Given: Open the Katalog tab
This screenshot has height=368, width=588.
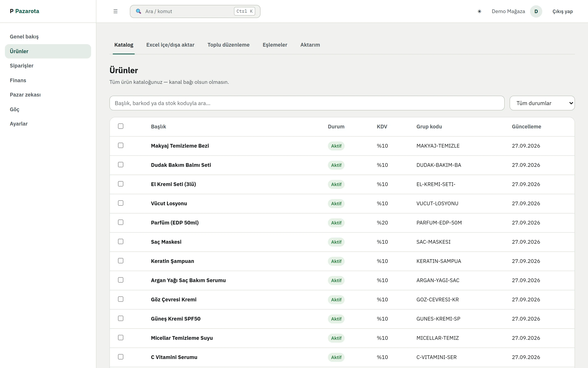Looking at the screenshot, I should [x=124, y=45].
